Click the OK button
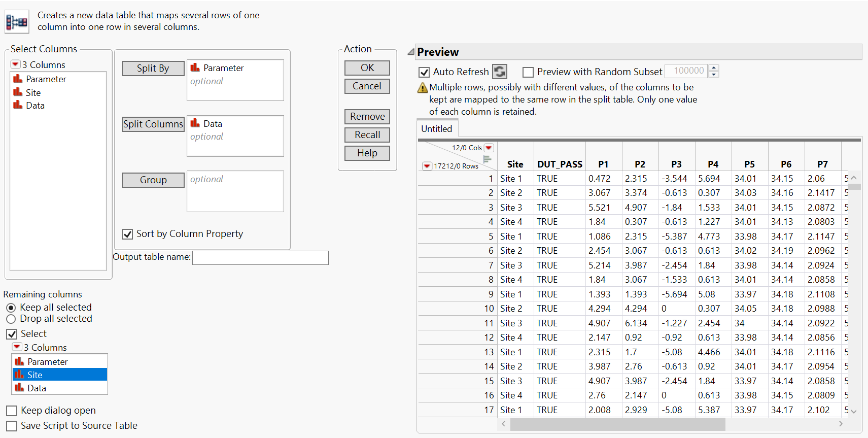Viewport: 868px width, 438px height. point(367,68)
